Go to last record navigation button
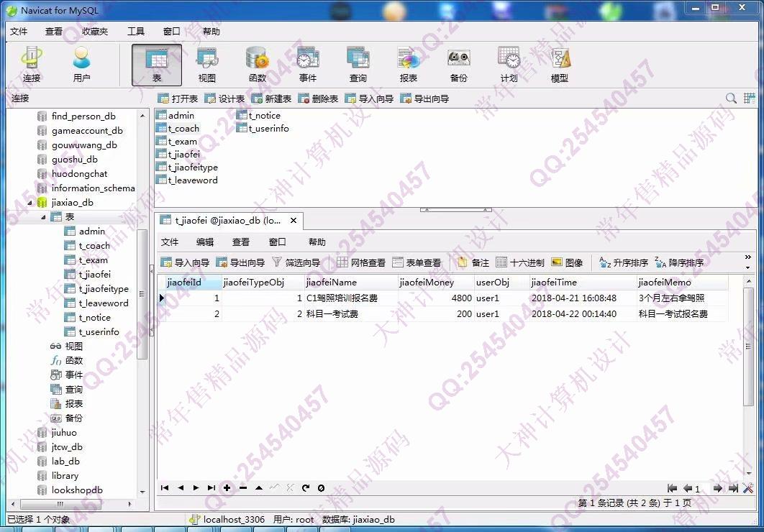The image size is (764, 532). tap(211, 487)
